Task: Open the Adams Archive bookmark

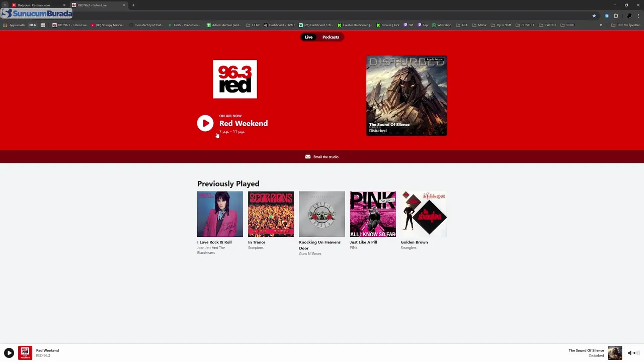Action: (224, 25)
